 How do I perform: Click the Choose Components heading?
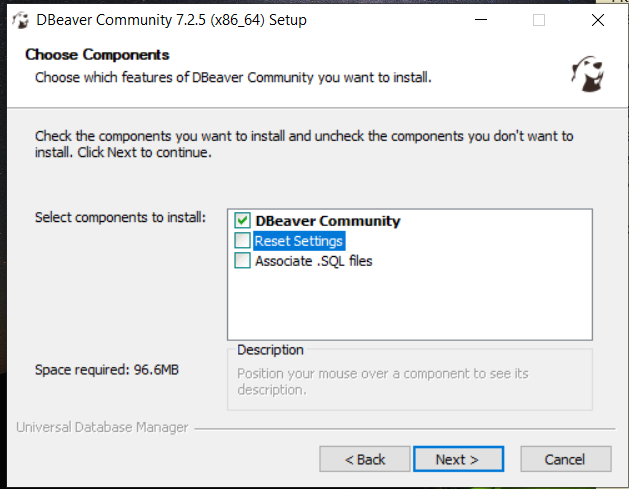coord(97,55)
